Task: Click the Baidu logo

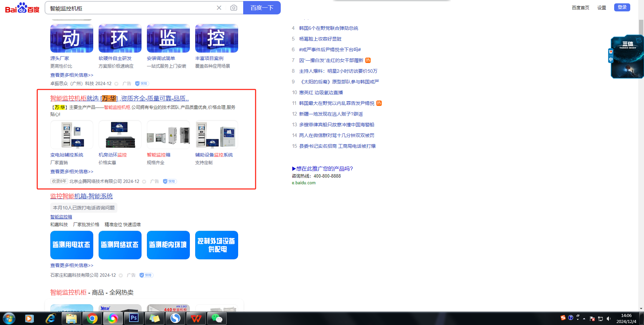Action: pyautogui.click(x=22, y=8)
